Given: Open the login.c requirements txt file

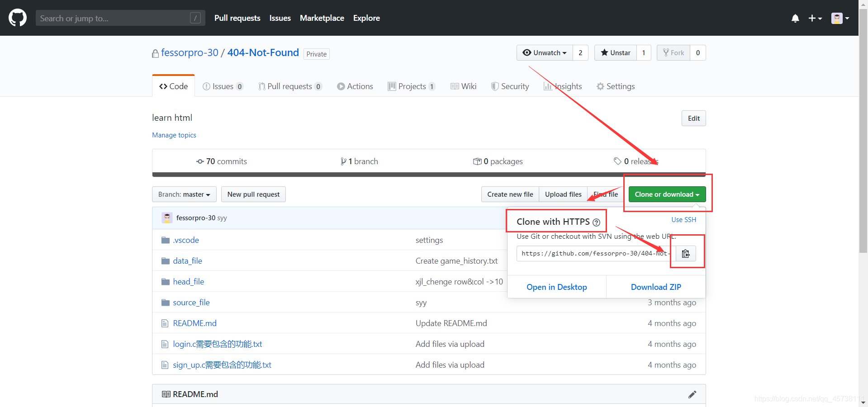Looking at the screenshot, I should pyautogui.click(x=218, y=344).
